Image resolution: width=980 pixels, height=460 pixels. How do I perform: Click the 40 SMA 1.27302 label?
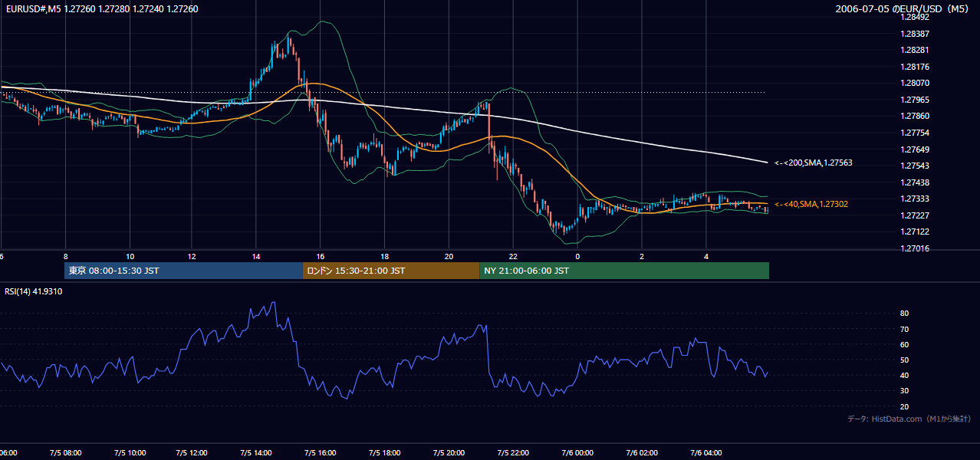pyautogui.click(x=811, y=204)
